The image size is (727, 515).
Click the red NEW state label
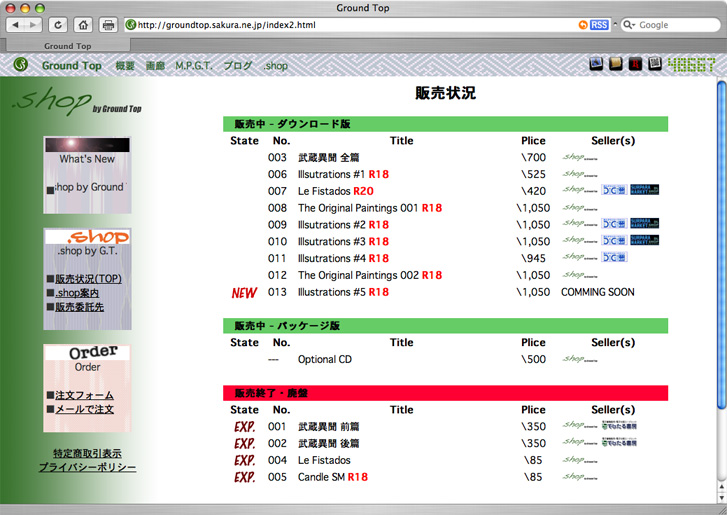pyautogui.click(x=244, y=292)
